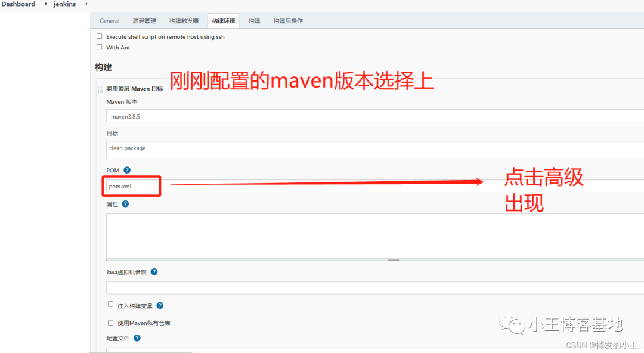Click the 目标 label

(112, 133)
